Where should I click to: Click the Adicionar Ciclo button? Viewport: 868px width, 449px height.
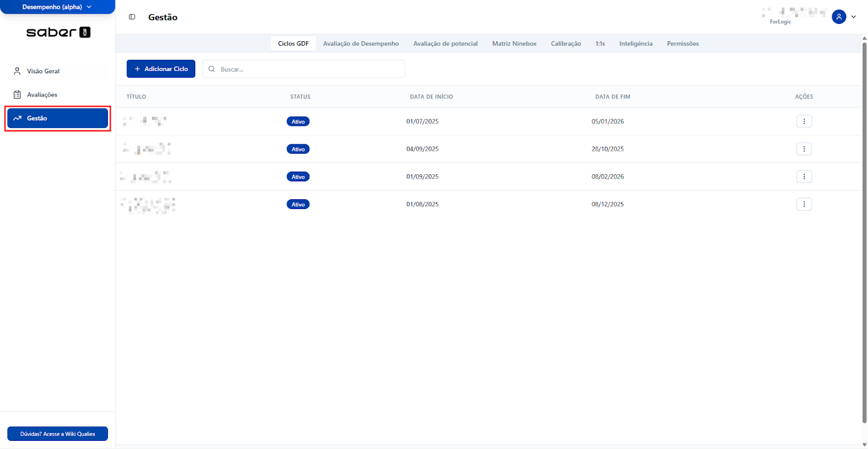coord(161,69)
